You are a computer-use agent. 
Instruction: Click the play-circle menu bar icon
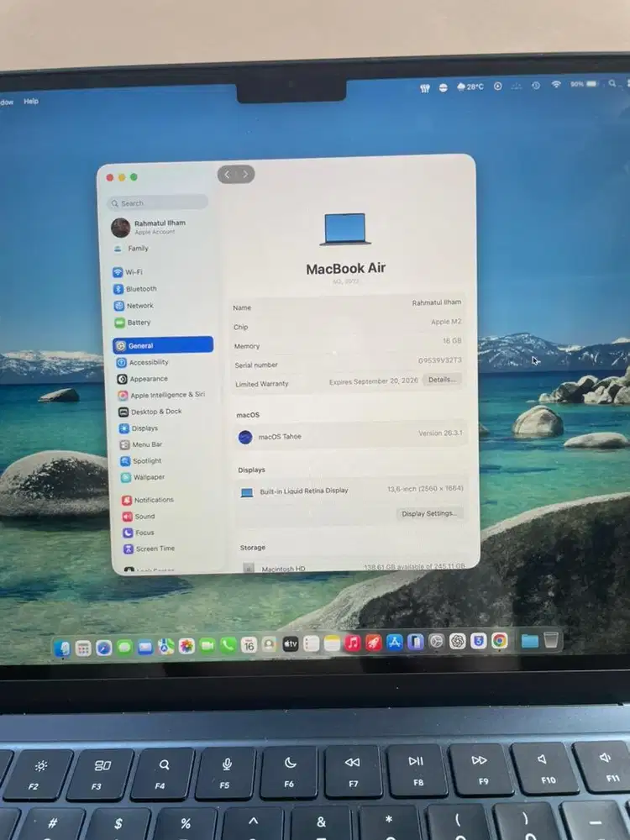(x=497, y=86)
